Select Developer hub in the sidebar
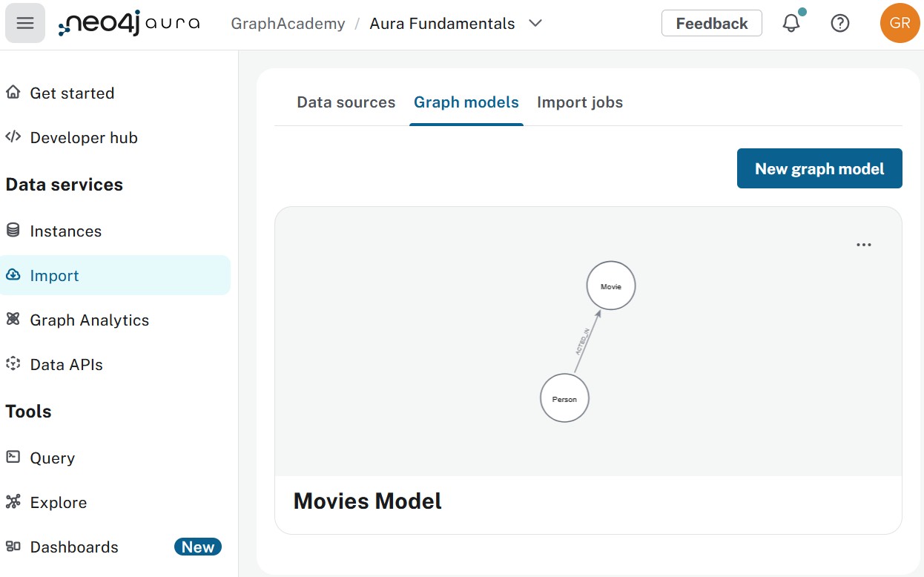Screen dimensions: 924x577 pos(84,137)
